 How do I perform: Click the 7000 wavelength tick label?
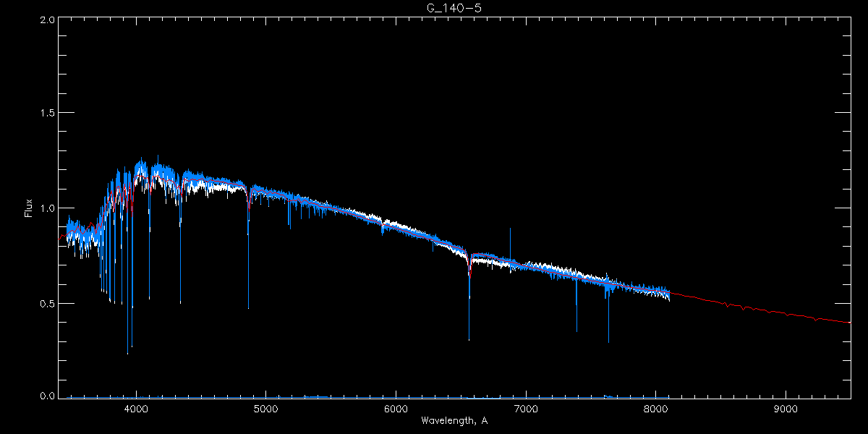[x=526, y=409]
